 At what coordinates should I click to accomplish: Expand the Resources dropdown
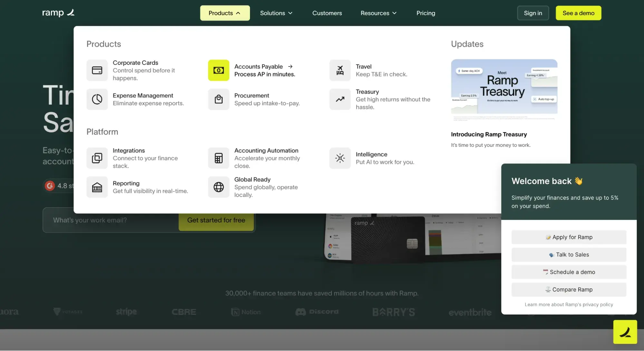379,13
